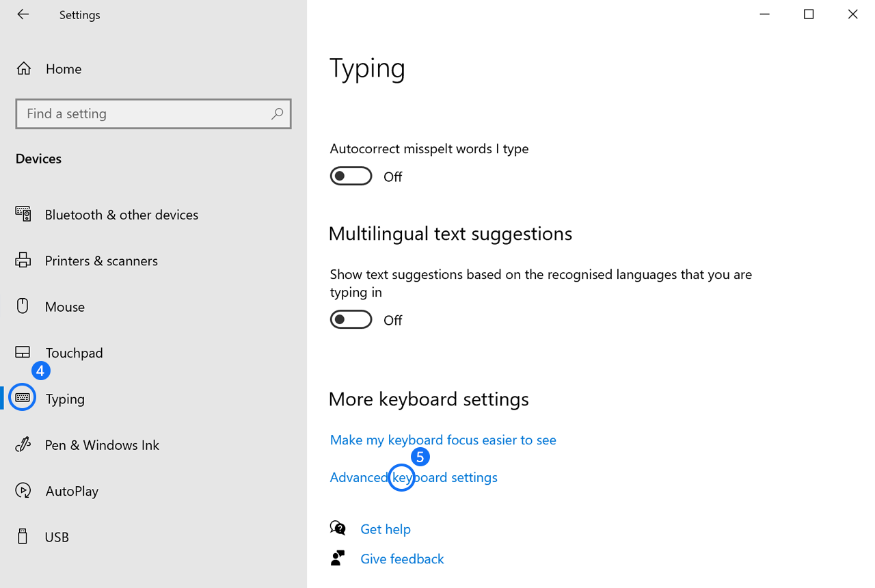Enable Autocorrect misspelt words toggle
Image resolution: width=875 pixels, height=588 pixels.
click(351, 176)
